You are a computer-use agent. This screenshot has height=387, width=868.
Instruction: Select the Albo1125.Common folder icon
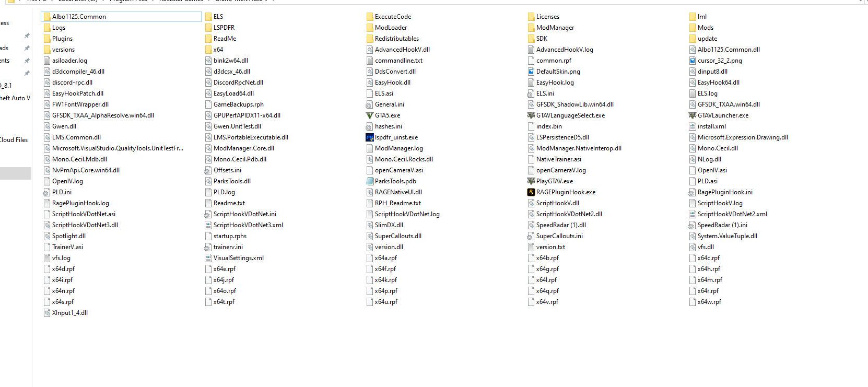tap(47, 17)
